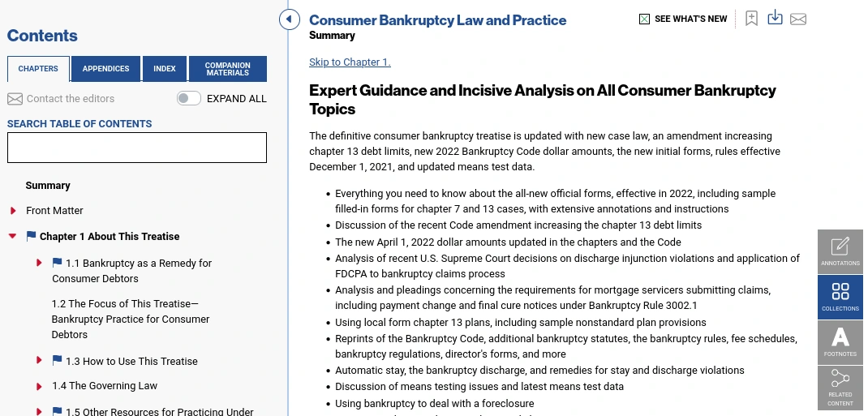Click Contact the editors link

point(70,99)
